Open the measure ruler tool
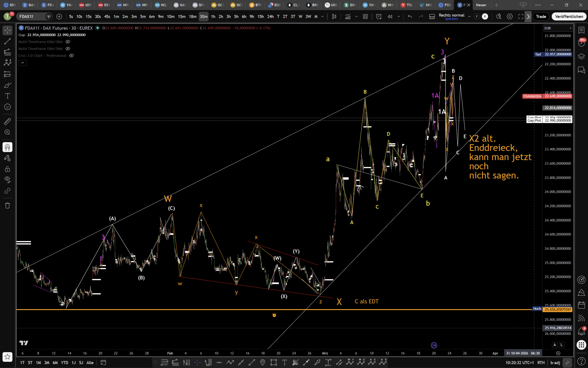 [x=7, y=121]
